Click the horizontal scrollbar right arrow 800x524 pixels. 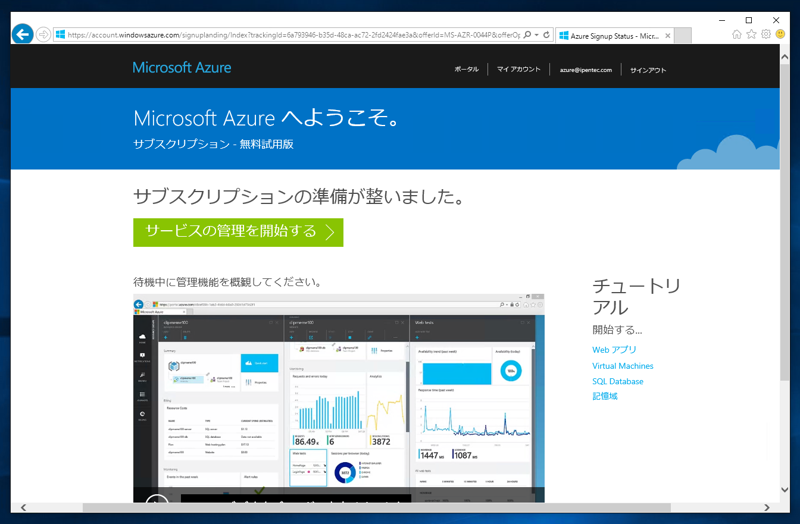[x=767, y=508]
